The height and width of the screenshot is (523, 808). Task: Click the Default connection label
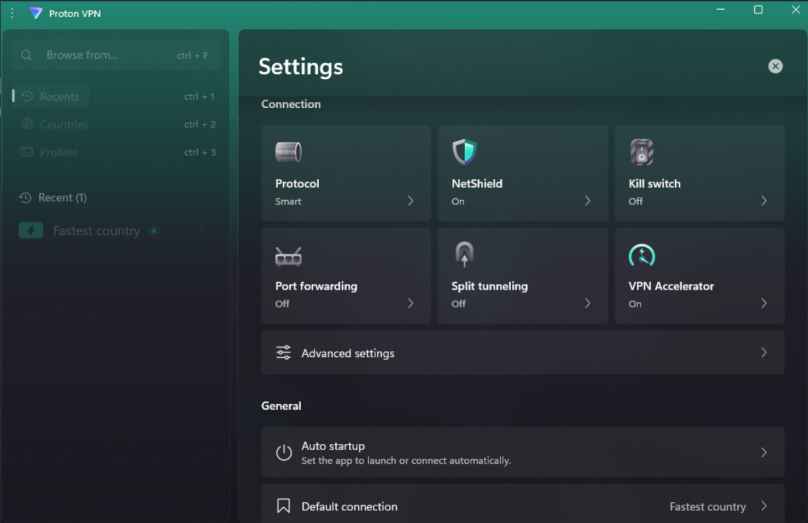(x=349, y=507)
